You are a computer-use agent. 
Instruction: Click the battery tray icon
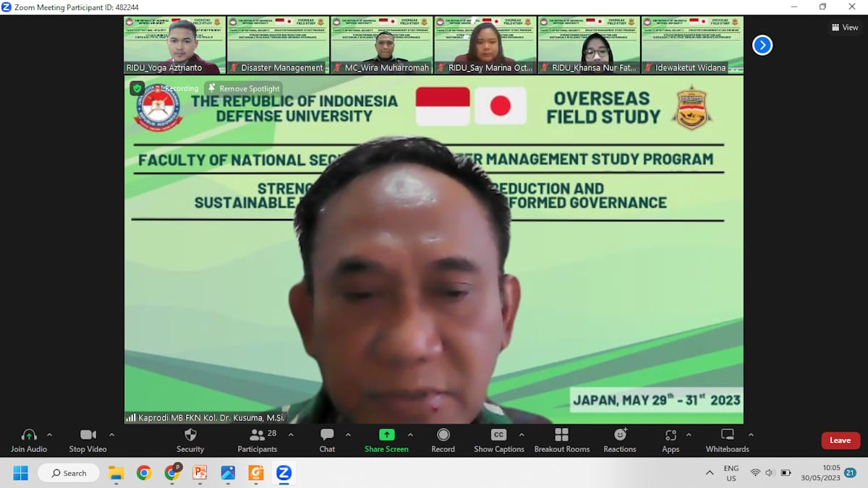pyautogui.click(x=786, y=473)
